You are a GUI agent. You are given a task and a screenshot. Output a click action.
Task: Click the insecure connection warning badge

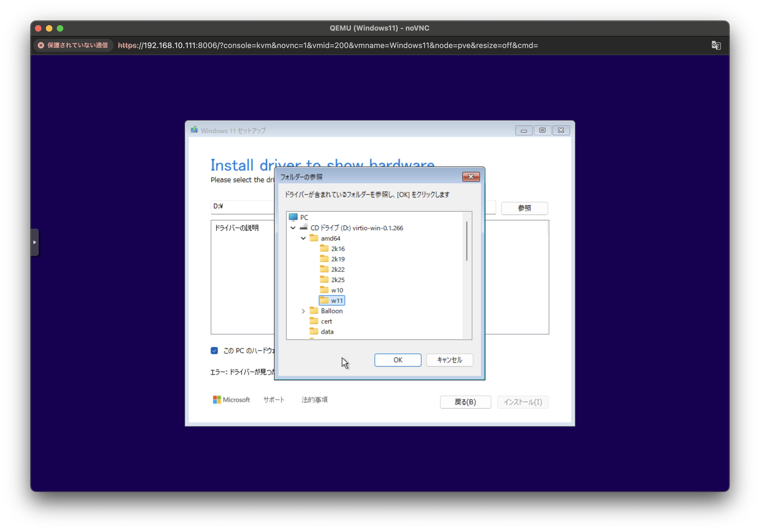[x=73, y=45]
